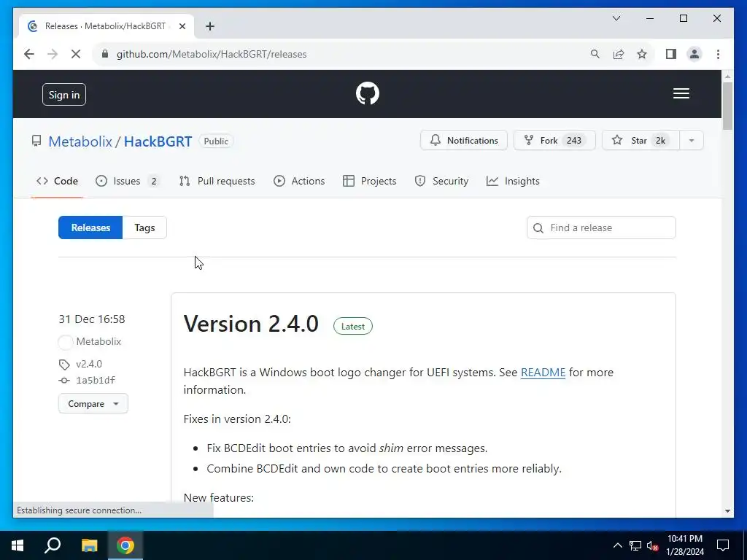Open the Version 2.4.0 release title

coord(251,324)
